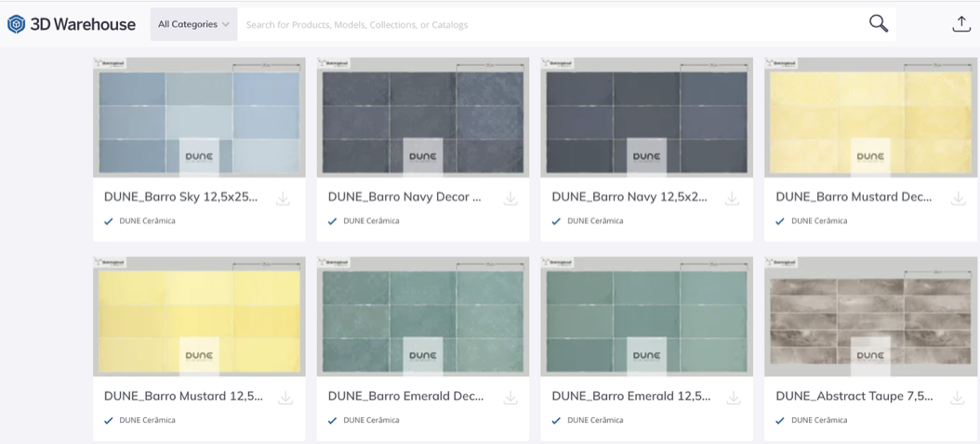
Task: Open DUNE Cerámica under Barro Mustard Dec
Action: [819, 221]
